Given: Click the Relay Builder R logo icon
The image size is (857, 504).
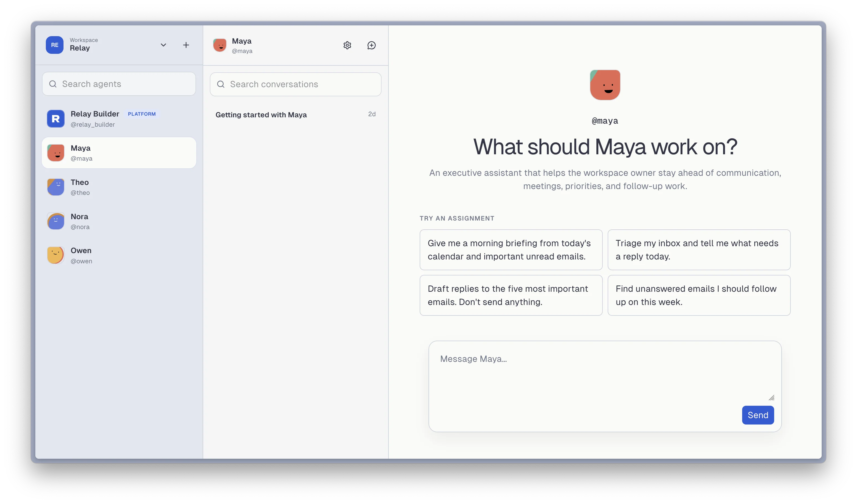Looking at the screenshot, I should [x=56, y=119].
